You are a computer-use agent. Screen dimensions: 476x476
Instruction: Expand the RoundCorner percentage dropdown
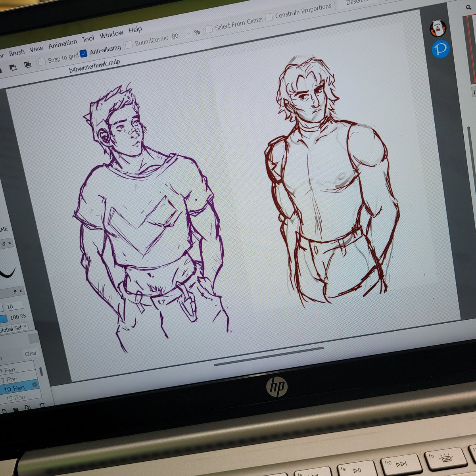tap(188, 33)
